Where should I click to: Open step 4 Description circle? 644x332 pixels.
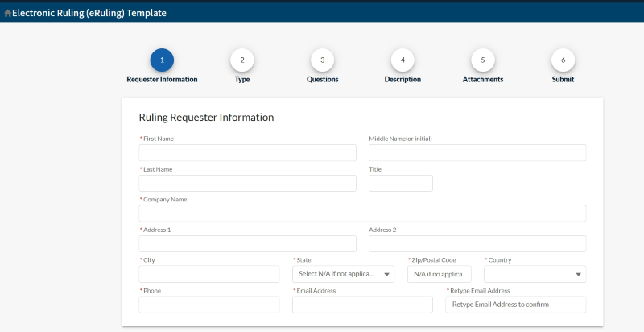pos(402,60)
